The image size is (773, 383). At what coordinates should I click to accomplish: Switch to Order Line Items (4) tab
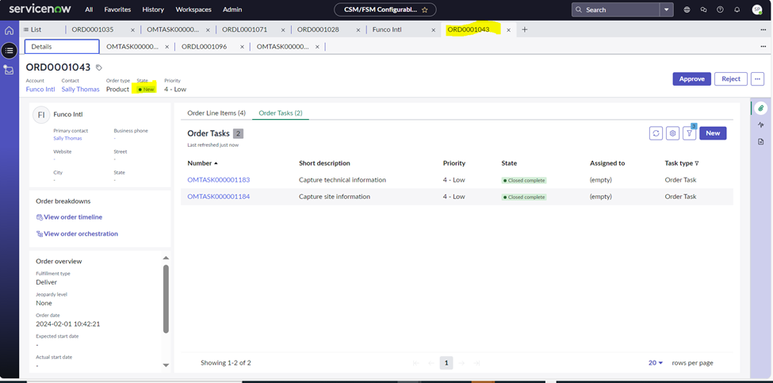click(216, 113)
